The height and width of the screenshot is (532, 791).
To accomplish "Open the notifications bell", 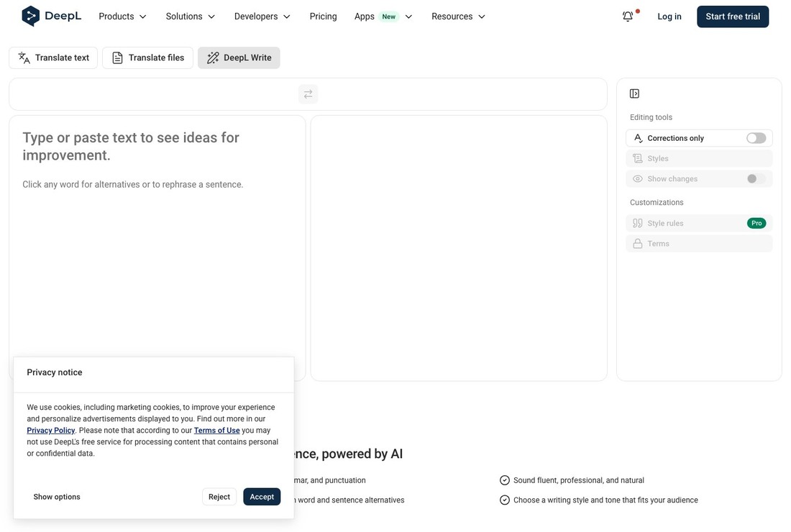I will (x=628, y=17).
